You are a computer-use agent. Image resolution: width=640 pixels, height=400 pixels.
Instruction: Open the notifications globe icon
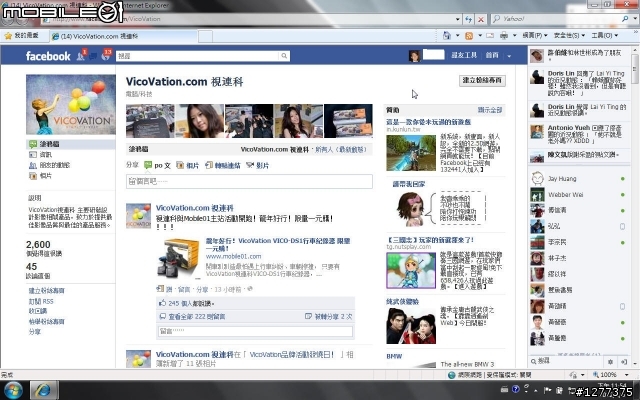click(106, 56)
